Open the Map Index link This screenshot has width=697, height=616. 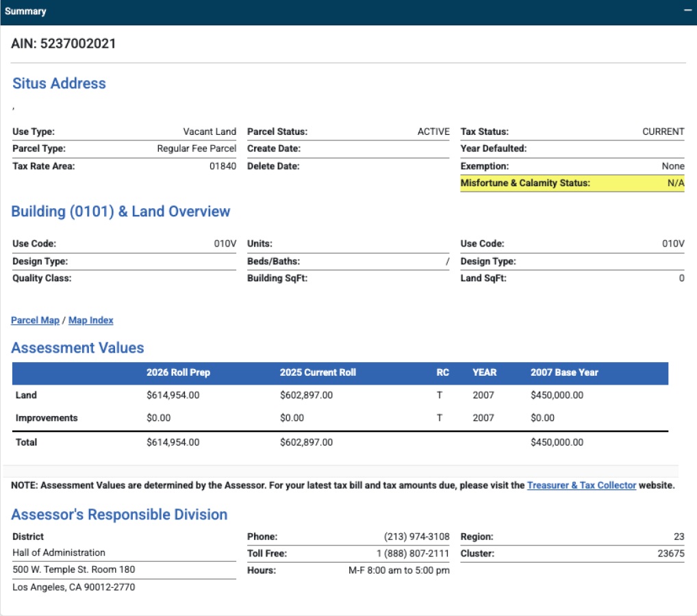(90, 320)
